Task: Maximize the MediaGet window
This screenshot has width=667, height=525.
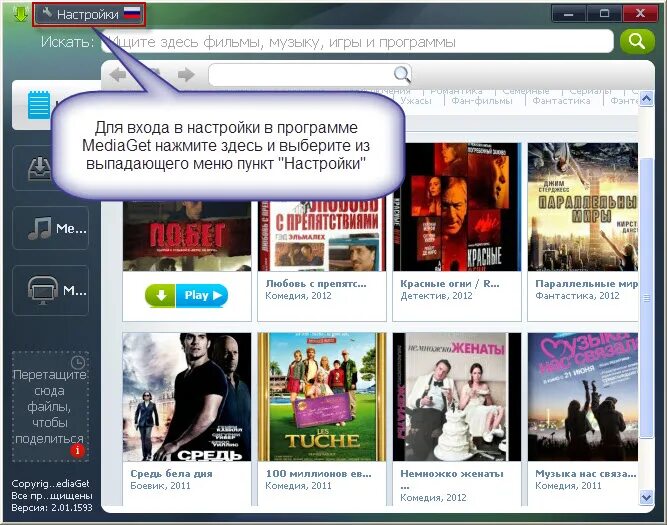Action: (604, 14)
